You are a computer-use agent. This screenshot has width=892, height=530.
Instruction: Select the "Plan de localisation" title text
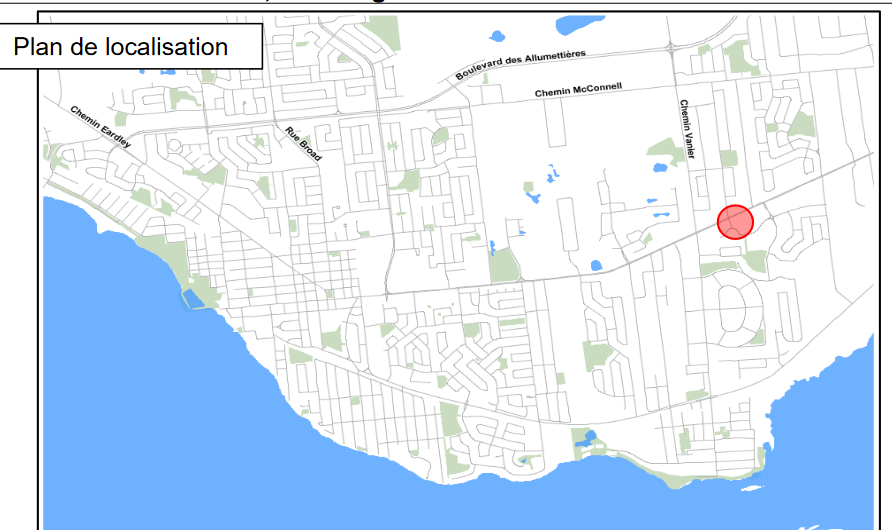coord(121,47)
